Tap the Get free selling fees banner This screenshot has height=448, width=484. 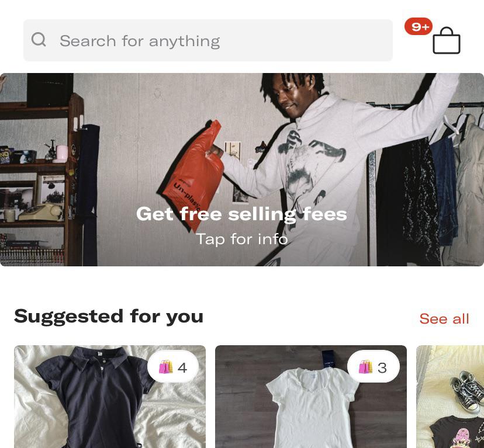click(242, 170)
